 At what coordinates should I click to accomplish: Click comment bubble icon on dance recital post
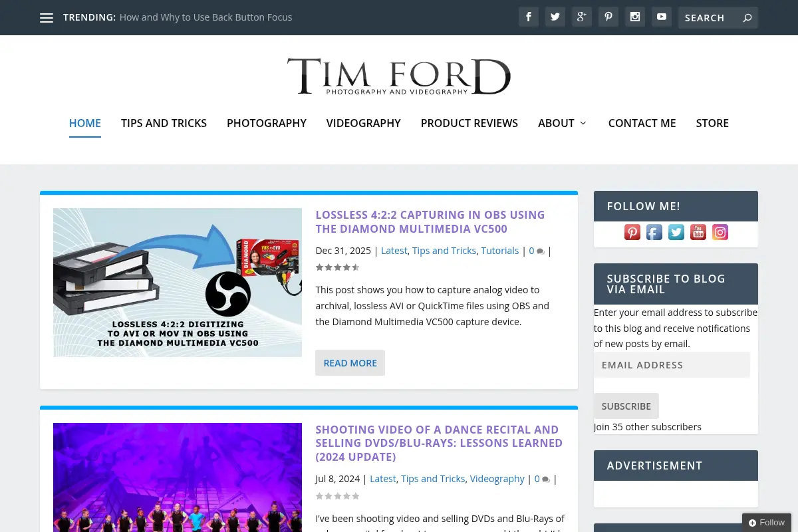tap(546, 479)
